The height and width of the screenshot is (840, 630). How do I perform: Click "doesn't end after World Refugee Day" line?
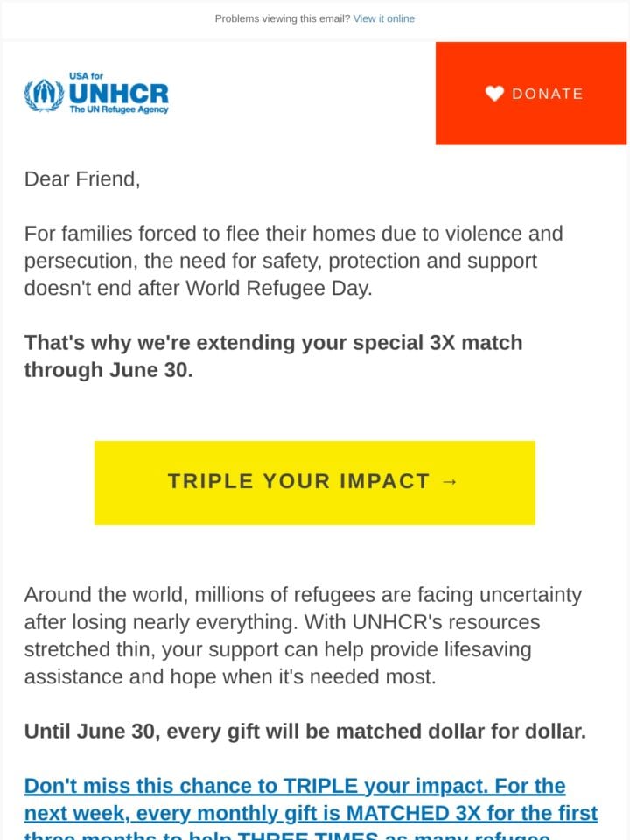198,288
